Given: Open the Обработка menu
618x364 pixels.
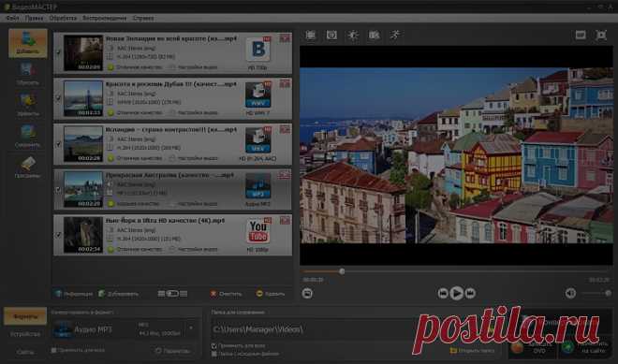Looking at the screenshot, I should [63, 18].
